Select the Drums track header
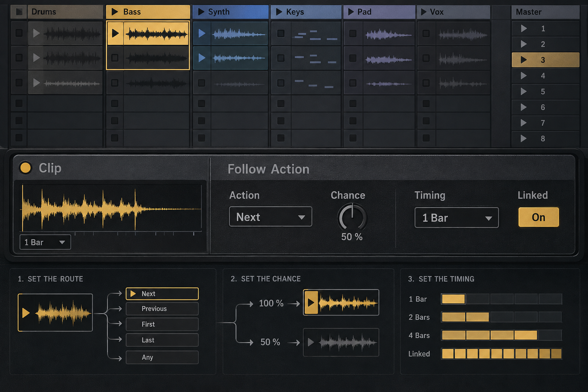This screenshot has height=392, width=588. tap(65, 12)
